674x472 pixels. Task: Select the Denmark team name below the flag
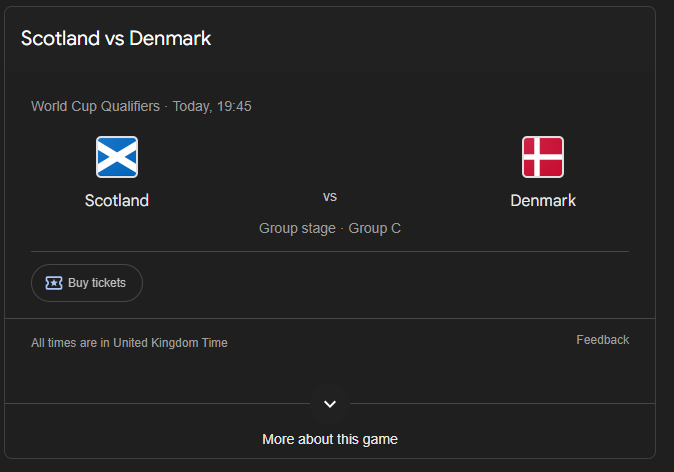point(543,200)
